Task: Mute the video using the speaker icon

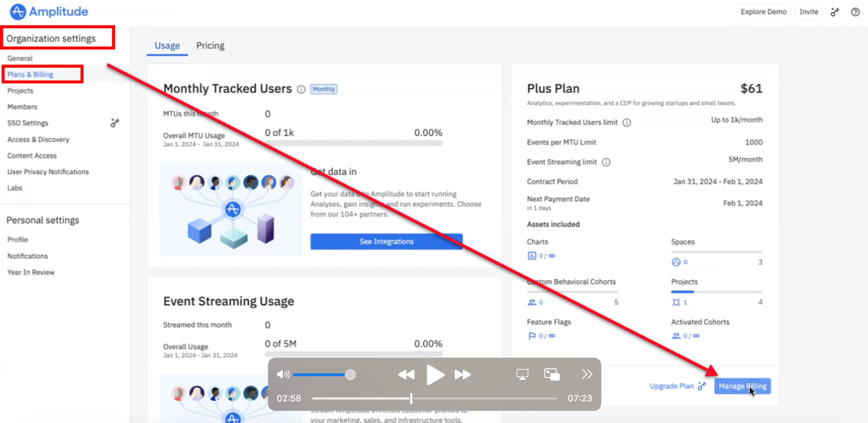Action: (x=283, y=374)
